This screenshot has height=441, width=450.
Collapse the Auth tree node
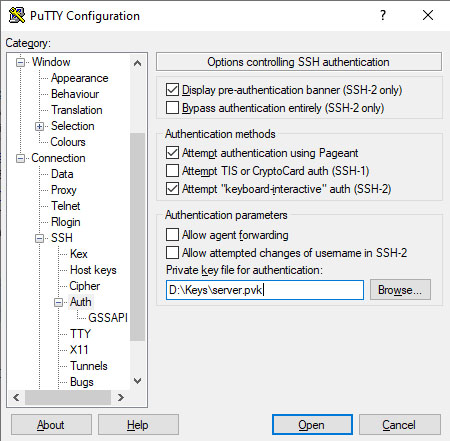58,302
